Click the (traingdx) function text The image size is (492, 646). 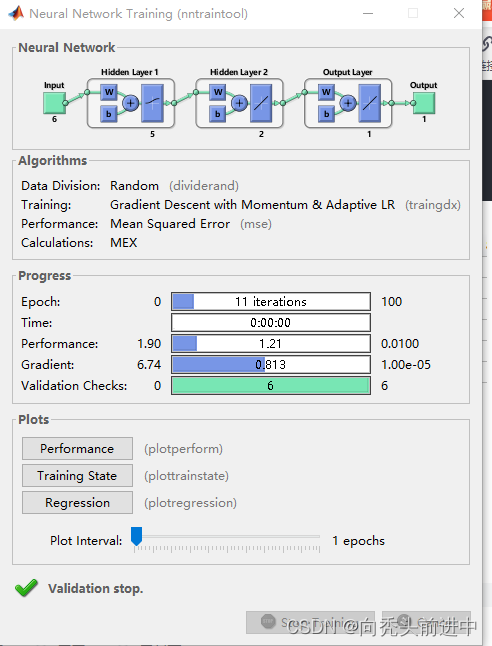[x=433, y=205]
